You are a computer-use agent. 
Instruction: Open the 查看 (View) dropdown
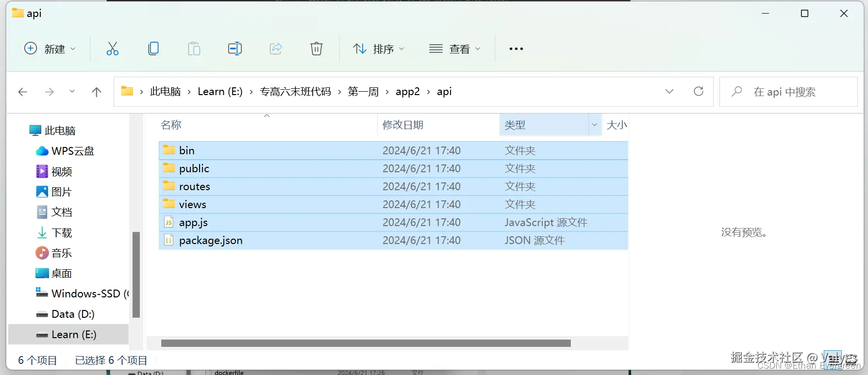tap(455, 49)
